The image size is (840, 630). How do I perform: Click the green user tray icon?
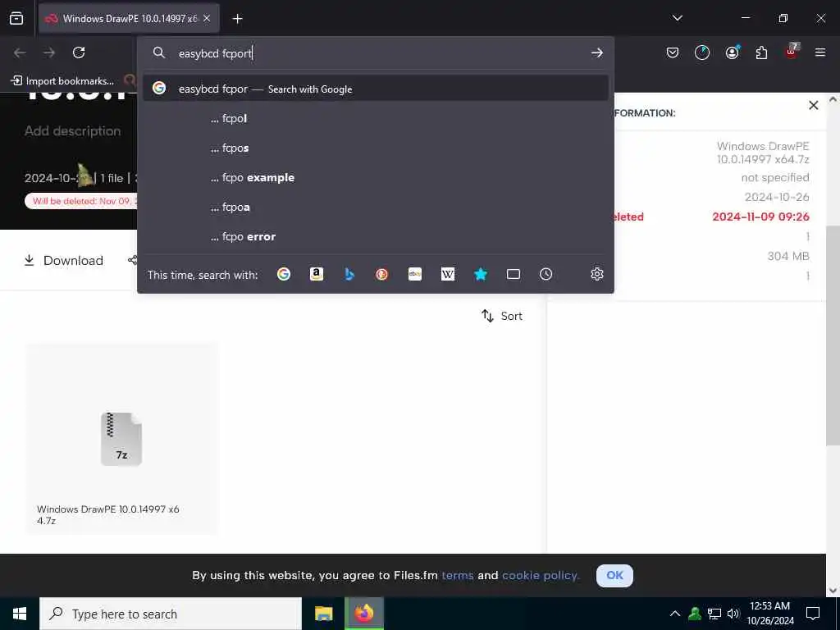[695, 614]
